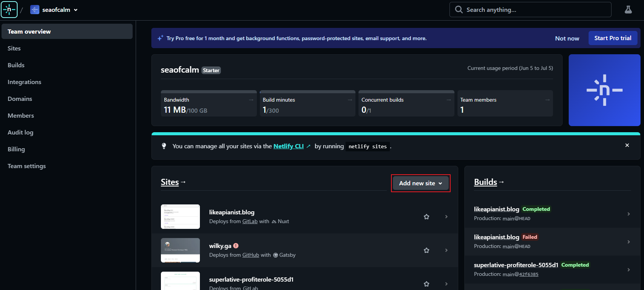
Task: Click the seaofcalm team avatar icon
Action: tap(35, 10)
